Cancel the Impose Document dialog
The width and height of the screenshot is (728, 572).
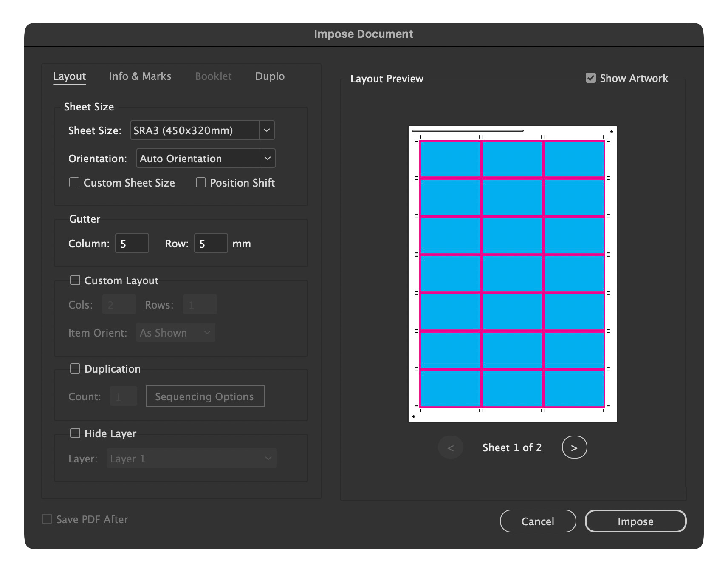point(538,521)
